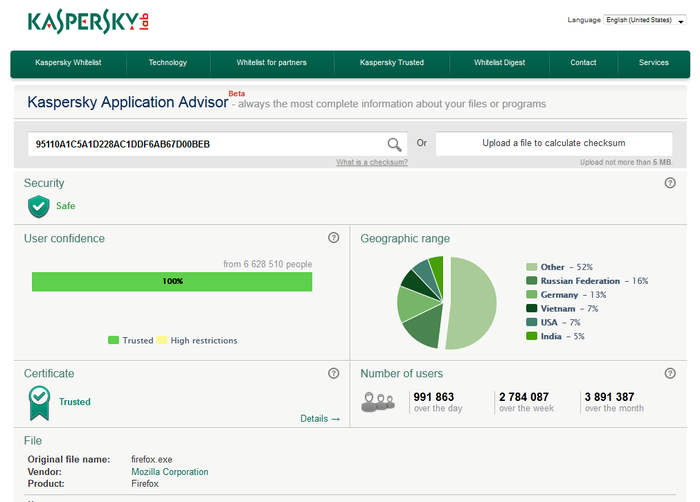The width and height of the screenshot is (700, 502).
Task: Click the 'Safe' security status text
Action: click(66, 206)
